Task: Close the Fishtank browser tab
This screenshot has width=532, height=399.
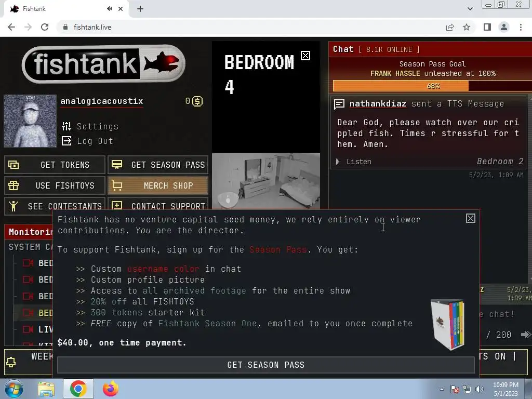Action: [121, 9]
